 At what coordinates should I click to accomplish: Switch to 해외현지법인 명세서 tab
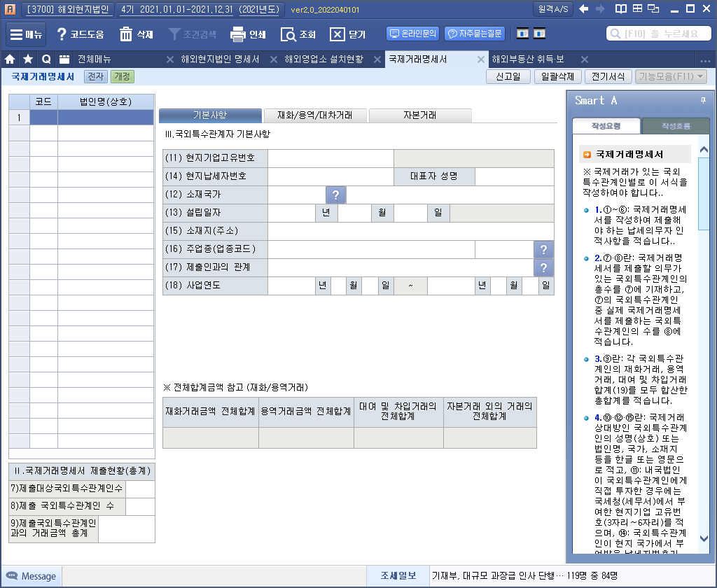[220, 59]
